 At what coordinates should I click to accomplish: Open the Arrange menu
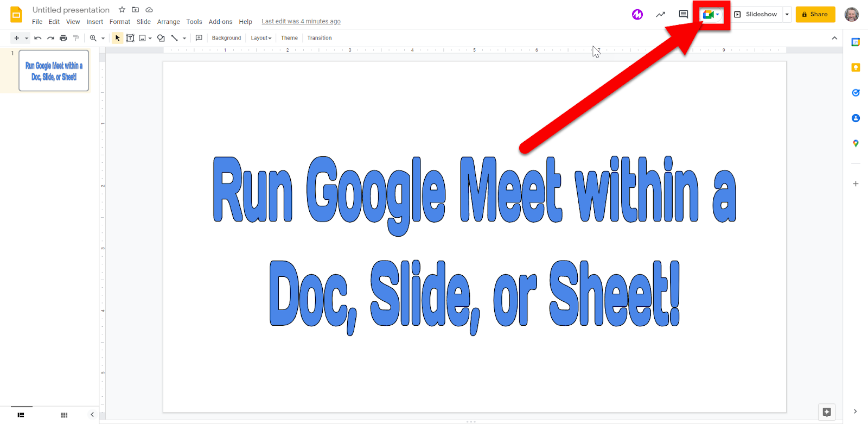(x=169, y=22)
